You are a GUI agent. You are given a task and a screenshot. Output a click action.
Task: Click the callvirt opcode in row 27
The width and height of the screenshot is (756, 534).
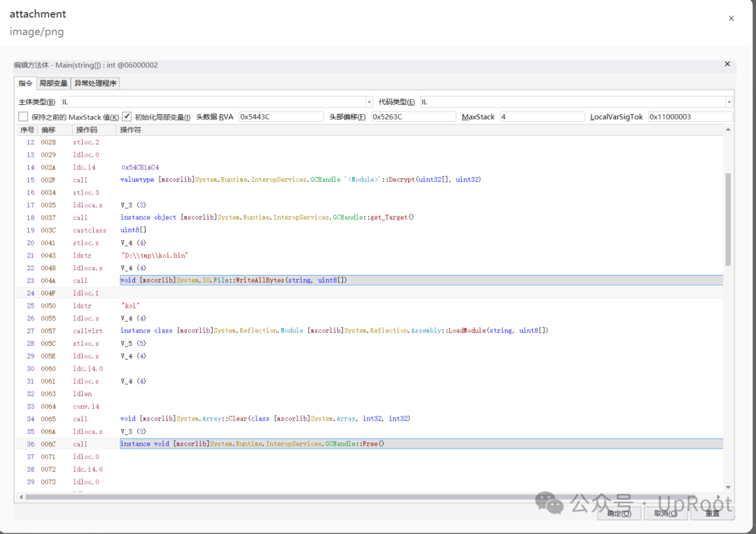[x=87, y=330]
